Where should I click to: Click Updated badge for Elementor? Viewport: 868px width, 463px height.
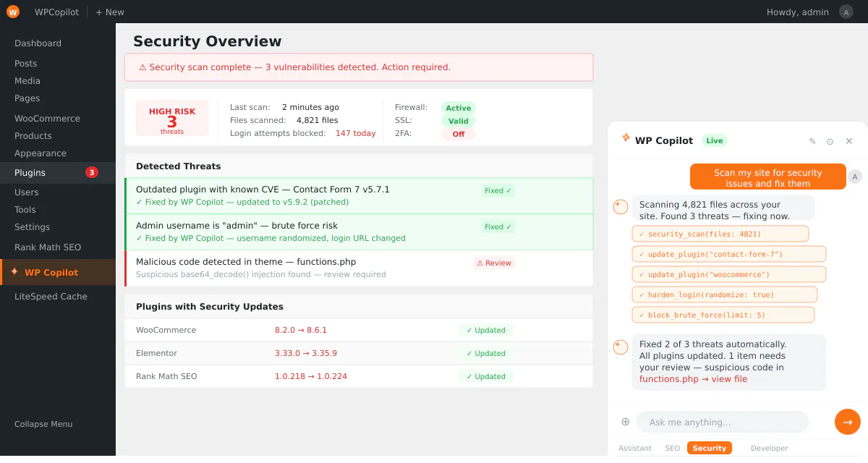click(486, 353)
